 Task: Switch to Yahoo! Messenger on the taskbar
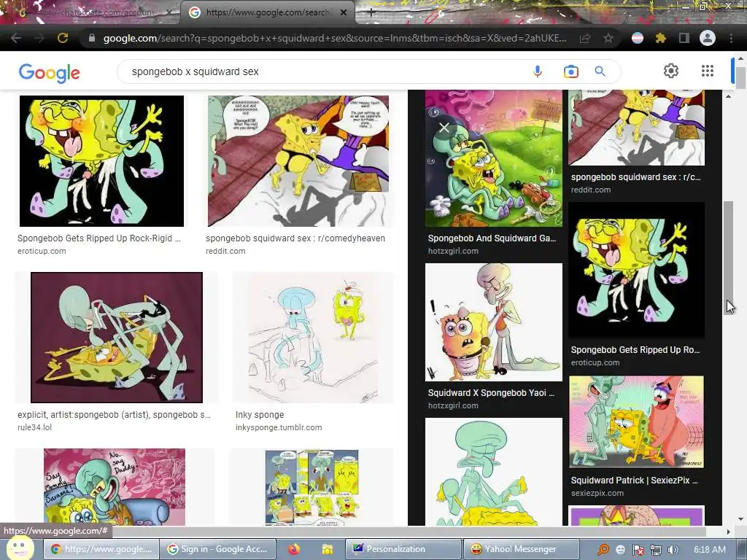(x=521, y=549)
